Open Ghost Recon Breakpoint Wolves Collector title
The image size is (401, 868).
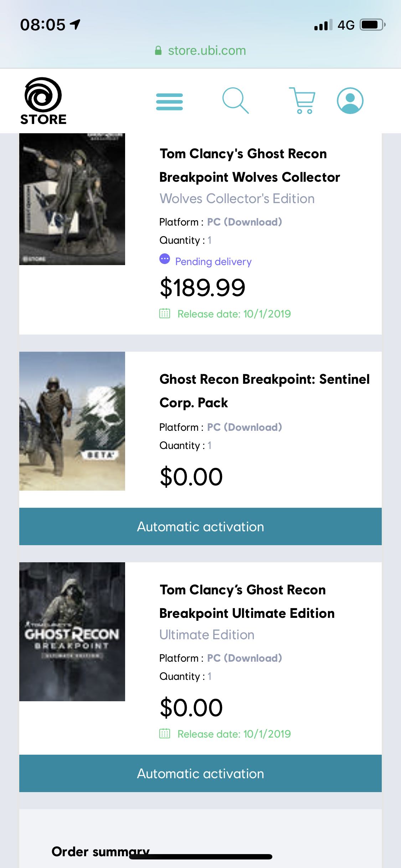[x=250, y=165]
